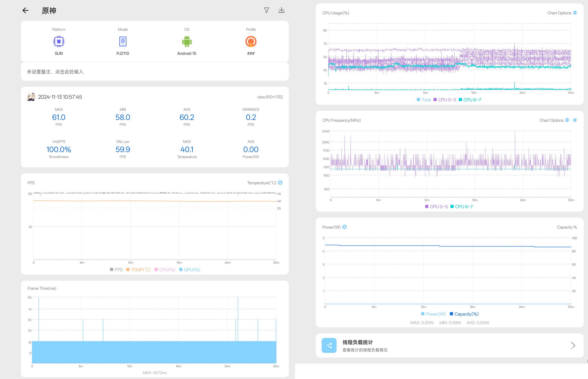Click the 100.0% Smoothness value
588x379 pixels.
click(59, 149)
